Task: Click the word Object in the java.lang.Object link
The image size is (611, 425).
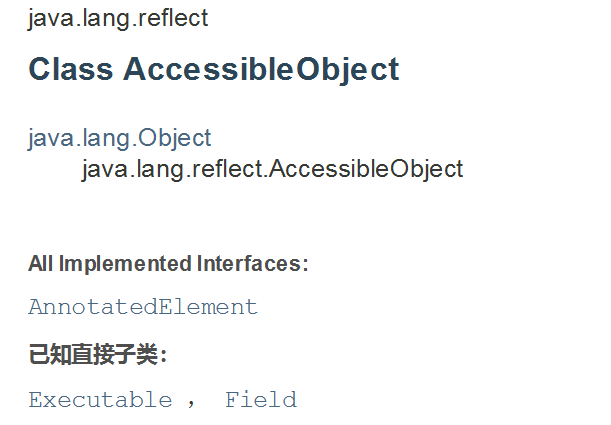Action: tap(175, 138)
